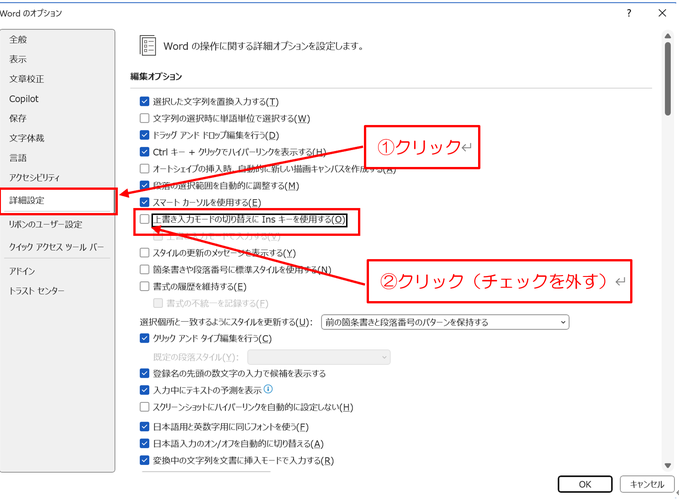Close the Word のオプション dialog

[662, 13]
